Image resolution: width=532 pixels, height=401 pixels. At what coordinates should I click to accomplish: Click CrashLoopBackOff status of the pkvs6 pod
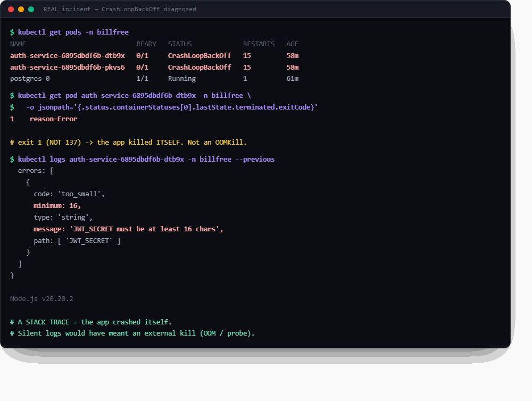click(x=199, y=67)
